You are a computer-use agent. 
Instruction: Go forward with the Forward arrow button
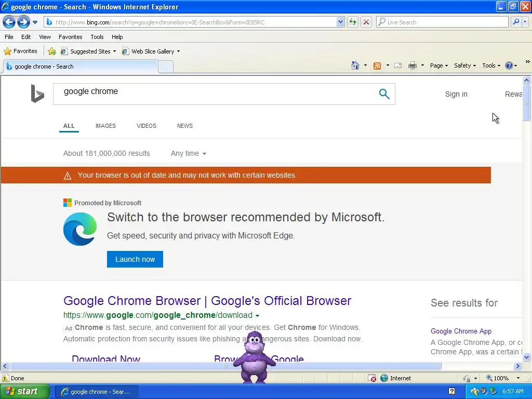tap(24, 22)
